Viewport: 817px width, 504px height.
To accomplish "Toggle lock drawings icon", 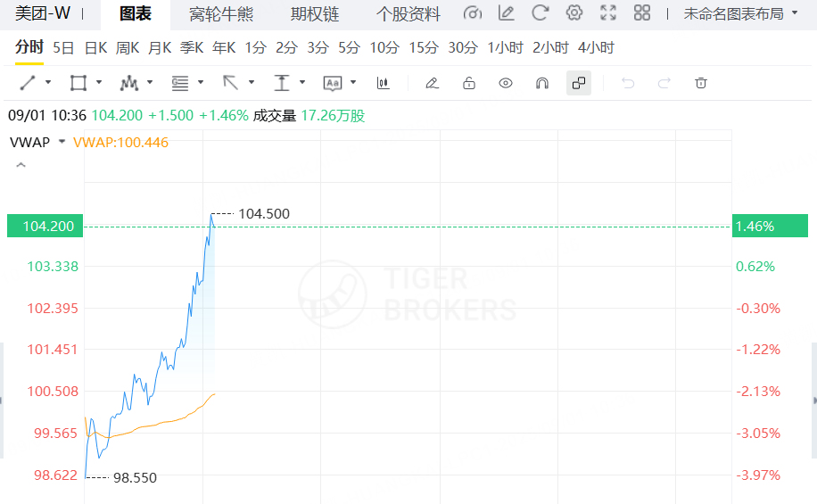I will (469, 83).
